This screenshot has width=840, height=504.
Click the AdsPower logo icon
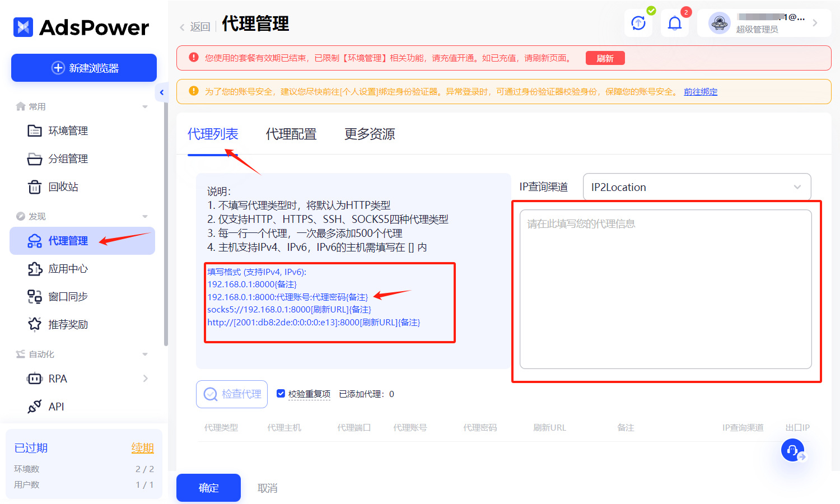coord(24,27)
